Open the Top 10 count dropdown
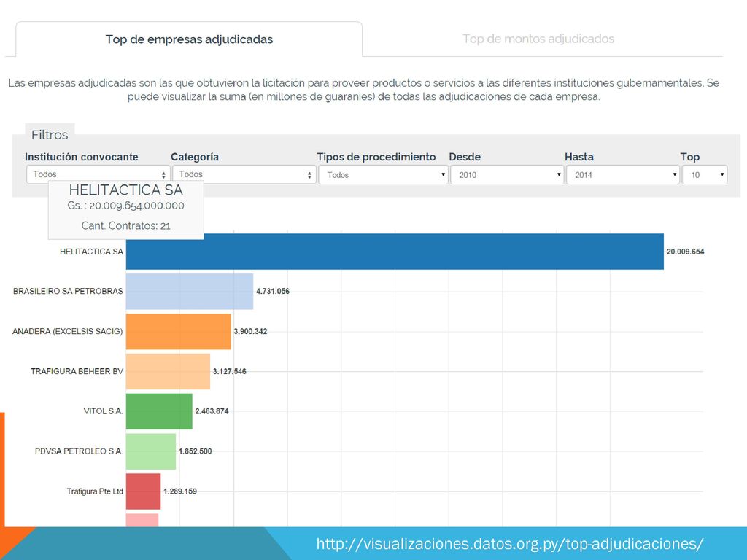Screen dimensions: 747x560 (705, 175)
